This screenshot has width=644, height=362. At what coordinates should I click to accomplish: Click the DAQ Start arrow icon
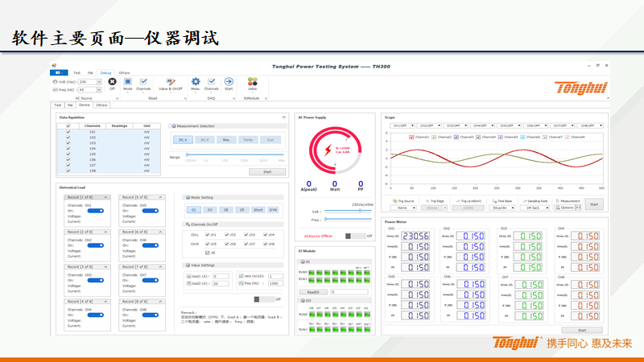tap(229, 82)
